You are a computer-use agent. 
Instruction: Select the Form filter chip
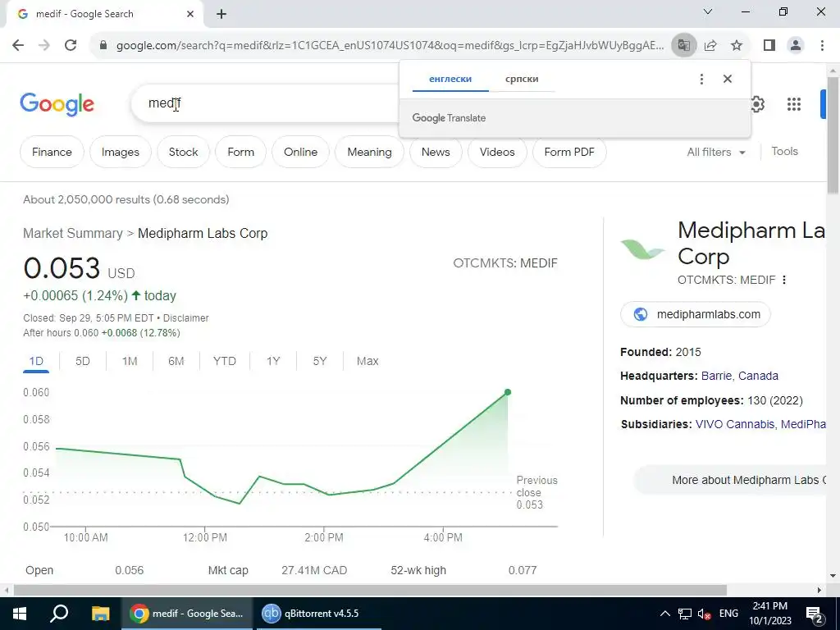(240, 152)
